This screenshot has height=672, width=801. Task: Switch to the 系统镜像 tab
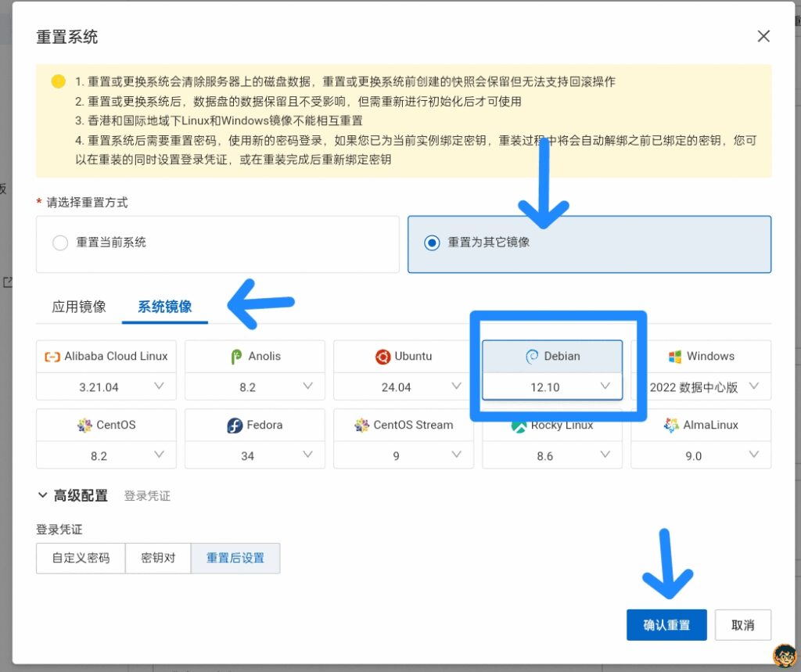point(164,307)
